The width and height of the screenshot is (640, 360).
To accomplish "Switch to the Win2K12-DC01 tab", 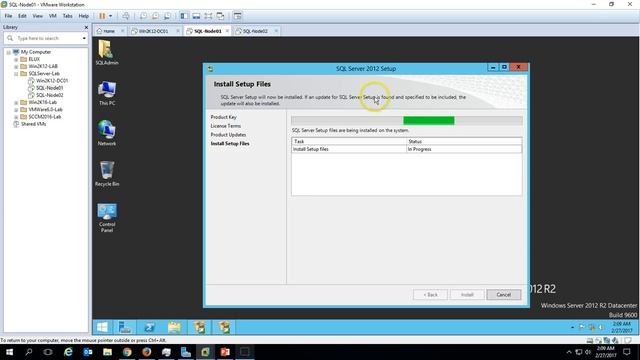I will [153, 31].
